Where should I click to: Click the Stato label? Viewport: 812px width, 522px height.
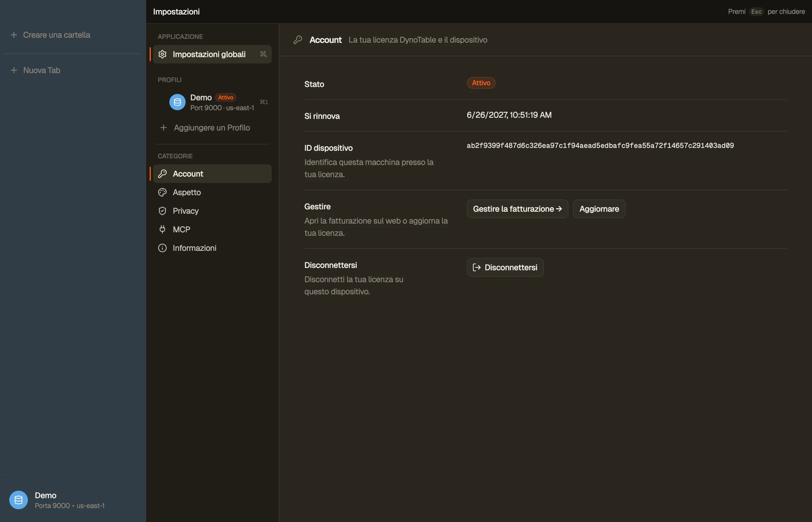pos(314,84)
